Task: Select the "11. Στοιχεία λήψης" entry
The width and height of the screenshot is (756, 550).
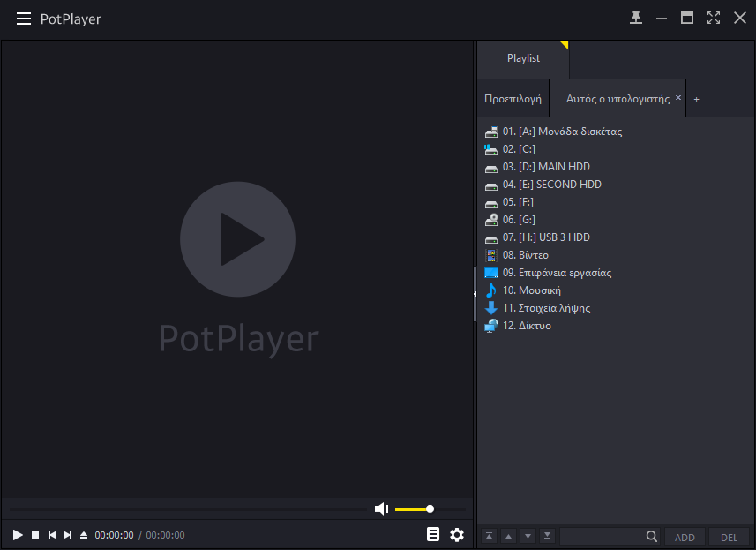Action: [x=546, y=308]
